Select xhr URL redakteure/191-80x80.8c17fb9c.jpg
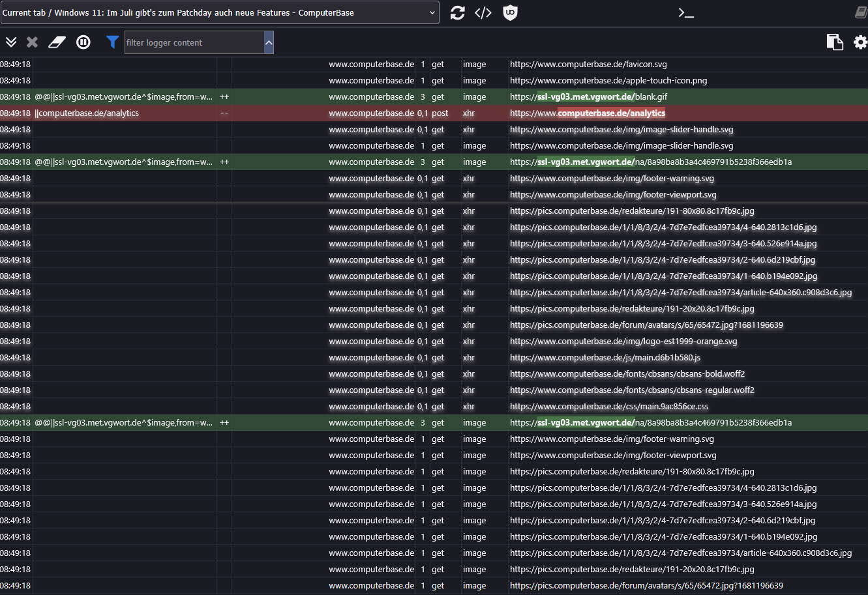 [632, 211]
